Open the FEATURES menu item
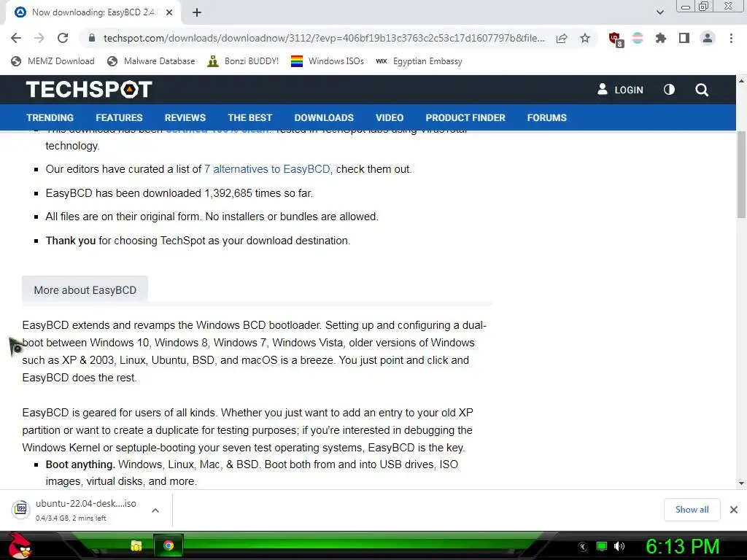This screenshot has width=747, height=560. tap(119, 117)
